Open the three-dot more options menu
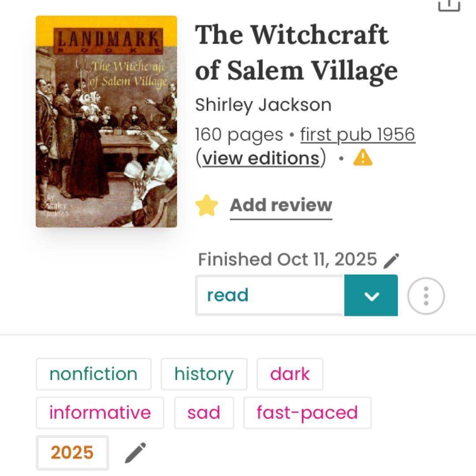The image size is (476, 476). click(426, 296)
